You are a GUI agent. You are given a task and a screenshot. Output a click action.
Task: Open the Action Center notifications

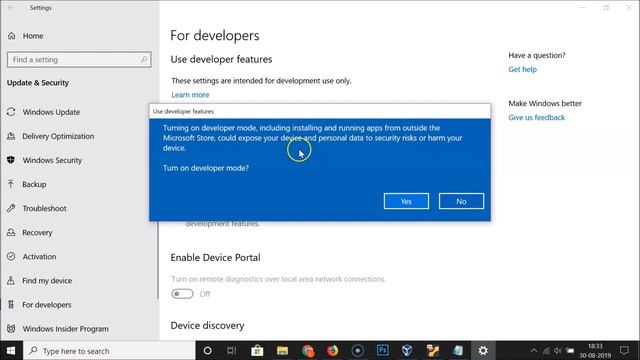(624, 351)
